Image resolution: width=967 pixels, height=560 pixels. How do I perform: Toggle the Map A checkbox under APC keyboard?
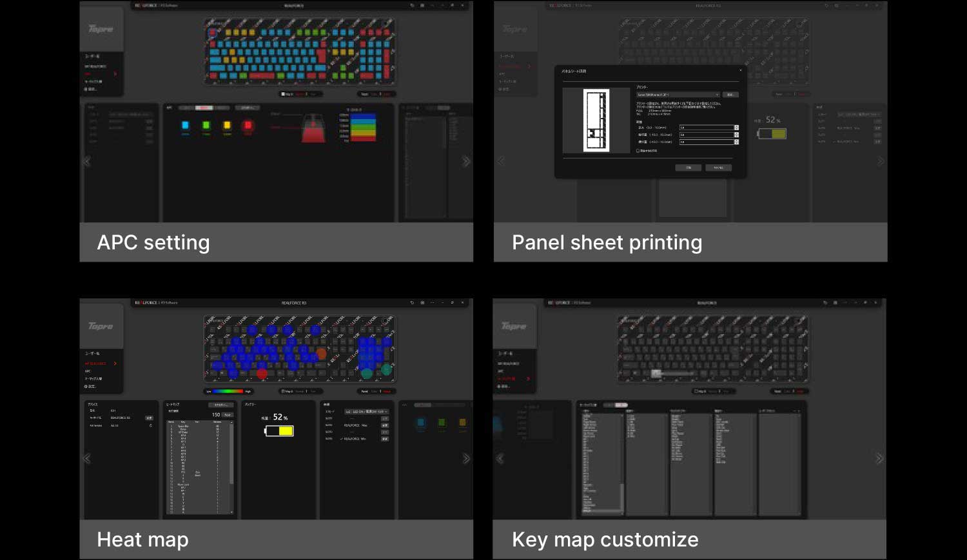point(284,94)
